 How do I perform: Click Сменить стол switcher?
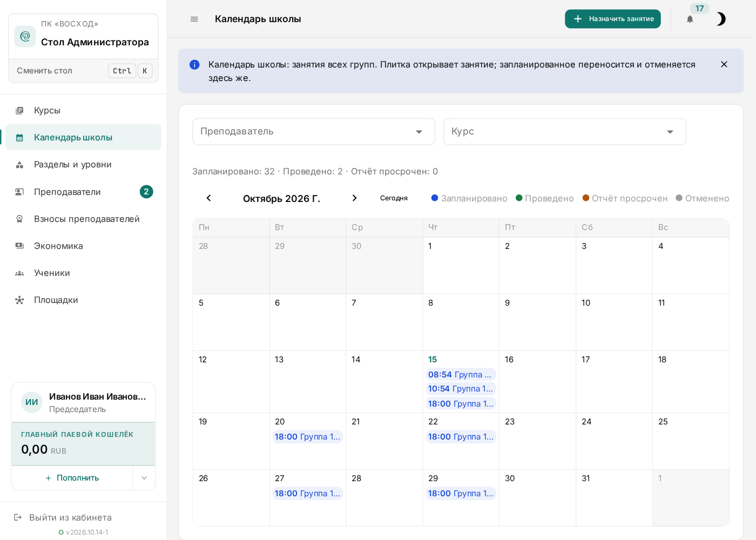(83, 71)
